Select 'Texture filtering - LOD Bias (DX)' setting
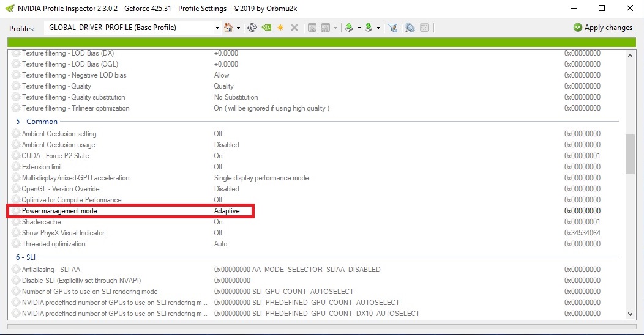This screenshot has width=644, height=335. [68, 53]
